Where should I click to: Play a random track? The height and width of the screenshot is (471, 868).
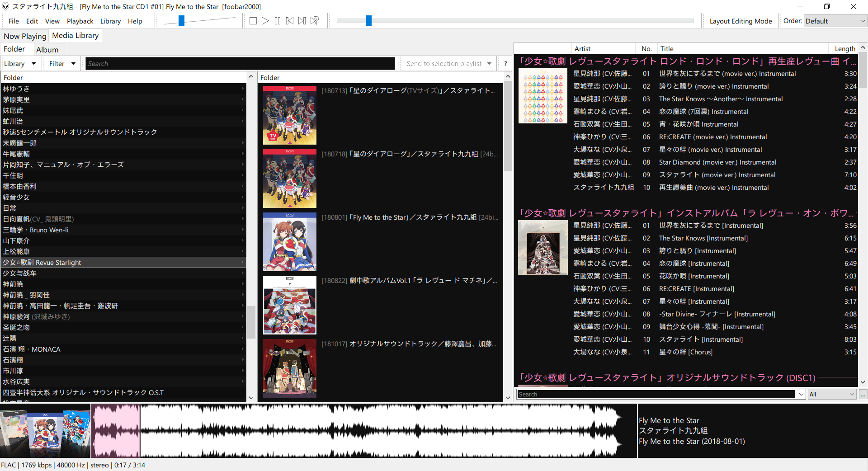click(x=314, y=20)
